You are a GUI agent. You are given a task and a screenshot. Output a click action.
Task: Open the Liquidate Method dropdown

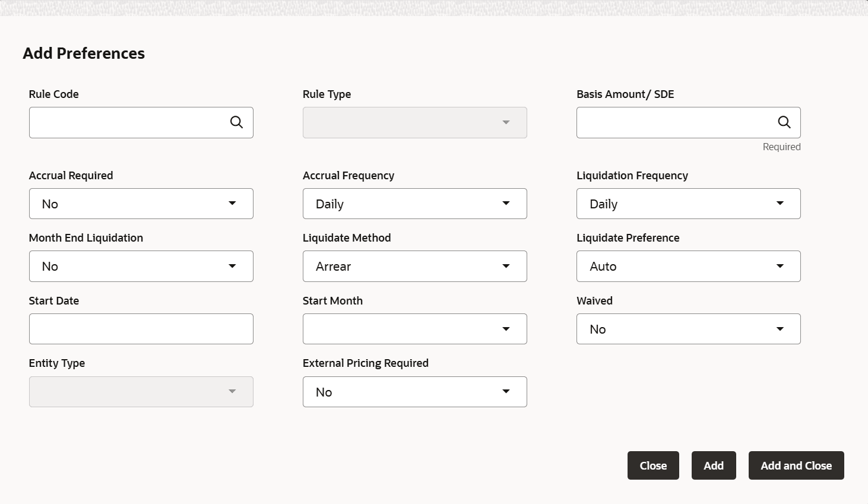point(414,266)
